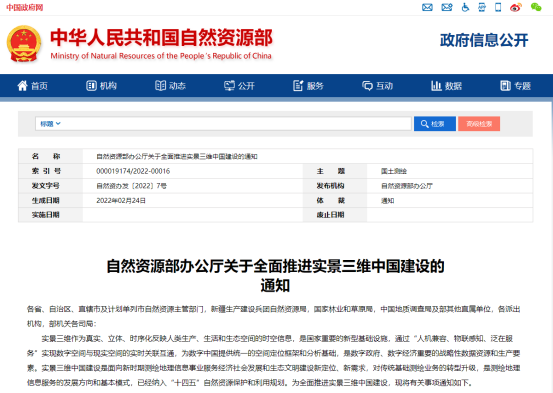Click the large article headline

pos(275,276)
